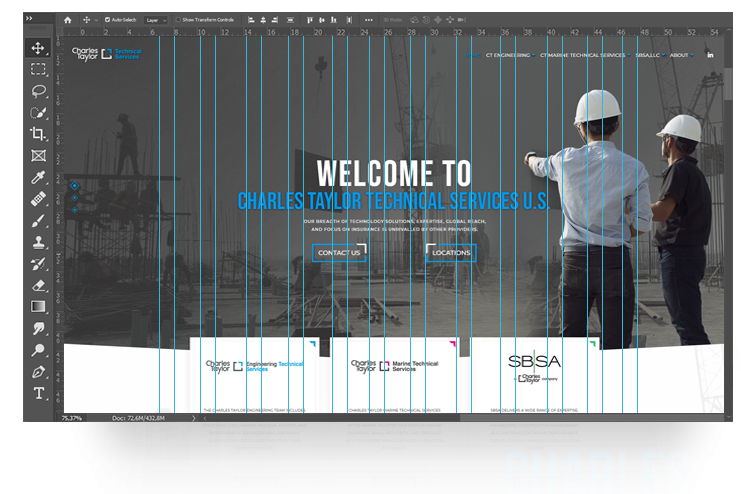Screen dimensions: 741x494
Task: Click the 3D slide camera icon
Action: (450, 20)
